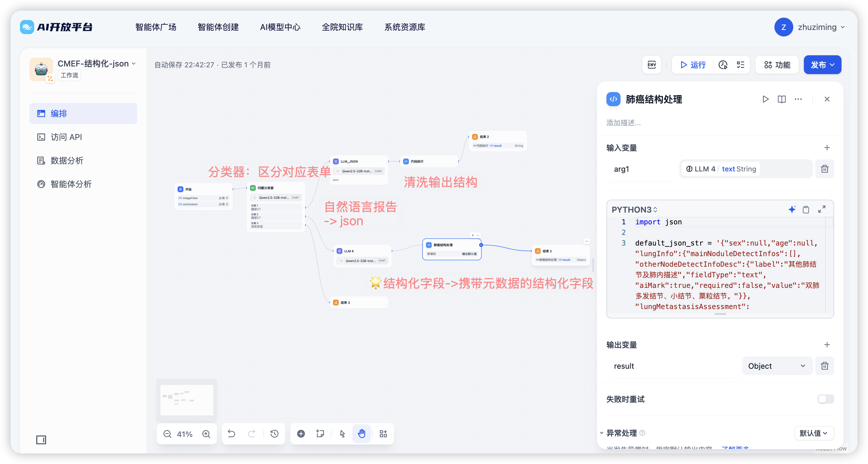Image resolution: width=868 pixels, height=464 pixels.
Task: Add a new input variable
Action: pos(827,148)
